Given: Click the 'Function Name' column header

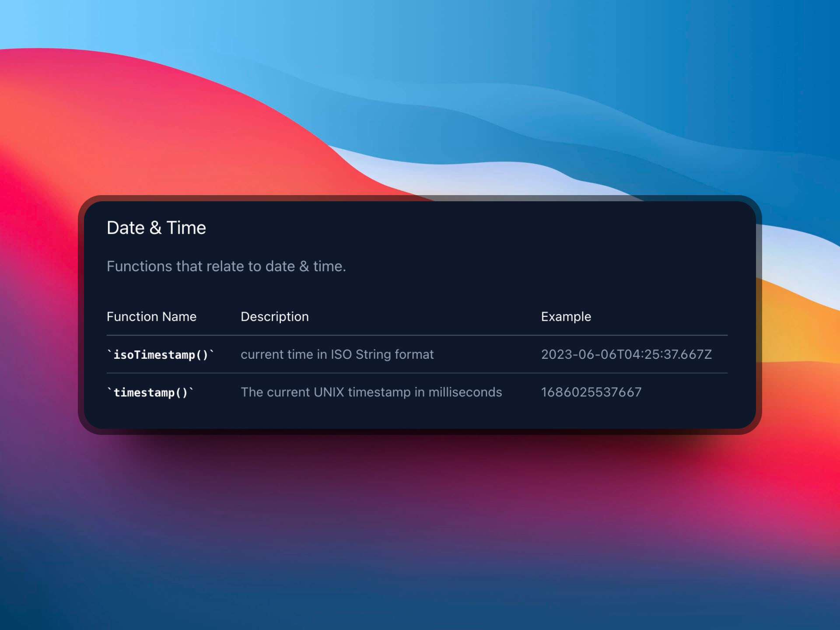Looking at the screenshot, I should coord(151,316).
